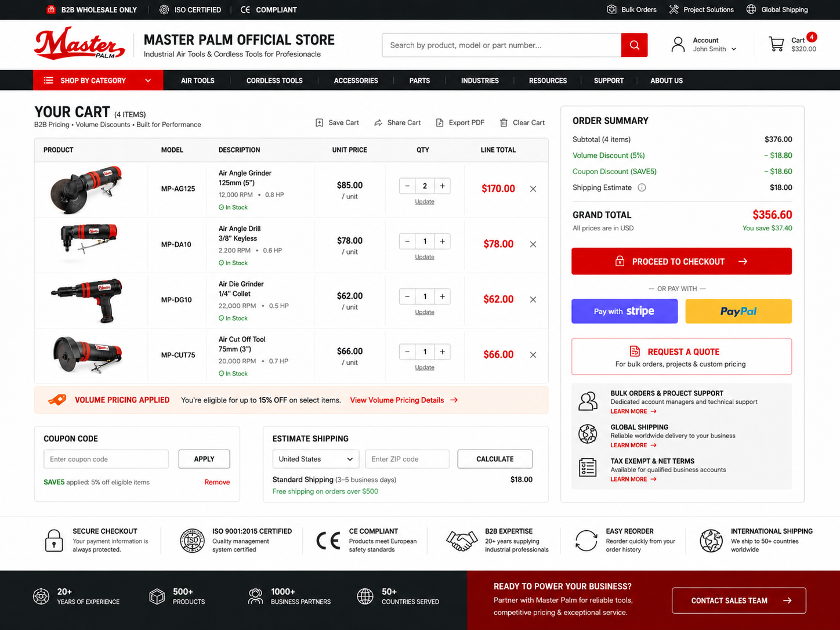Click the Shipping Estimate info icon
This screenshot has height=630, width=840.
pyautogui.click(x=642, y=187)
